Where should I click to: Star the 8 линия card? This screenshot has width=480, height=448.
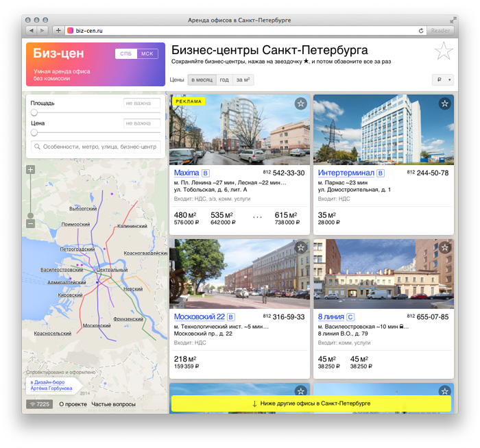(444, 247)
